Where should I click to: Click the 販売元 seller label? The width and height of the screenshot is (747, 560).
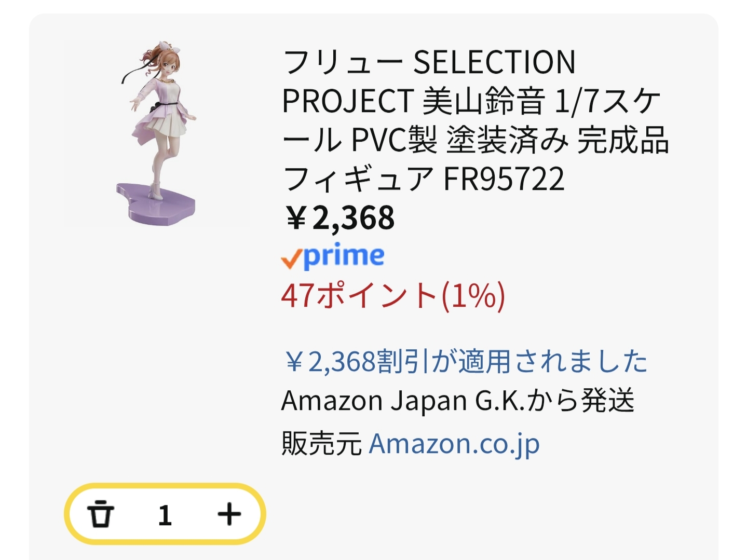(321, 444)
